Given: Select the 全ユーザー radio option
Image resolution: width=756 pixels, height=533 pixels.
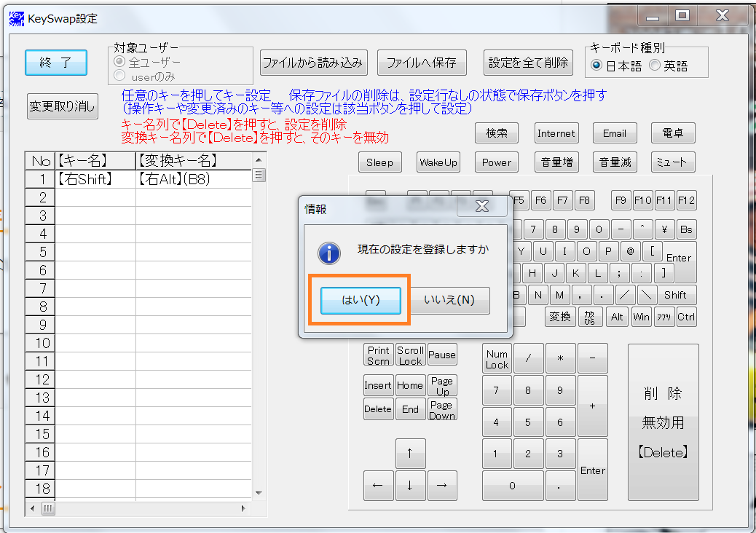Looking at the screenshot, I should coord(119,62).
